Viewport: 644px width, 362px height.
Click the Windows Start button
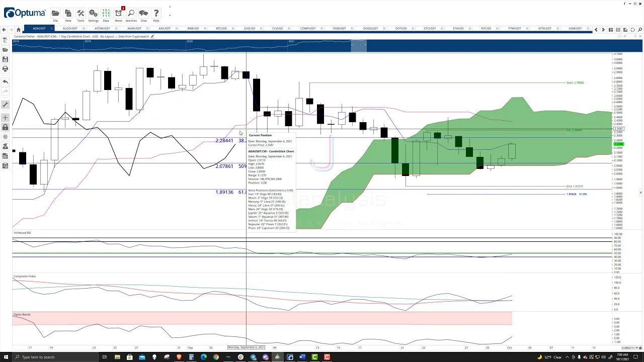6,357
